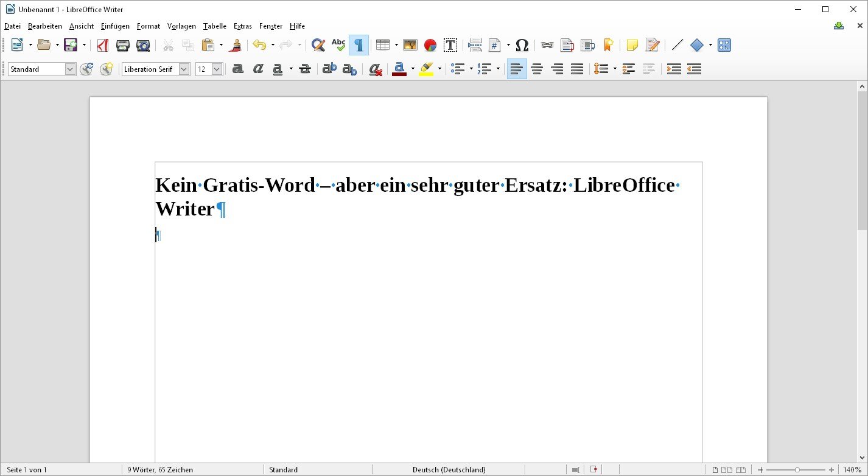Insert a table using the table icon
This screenshot has height=476, width=868.
pos(383,45)
